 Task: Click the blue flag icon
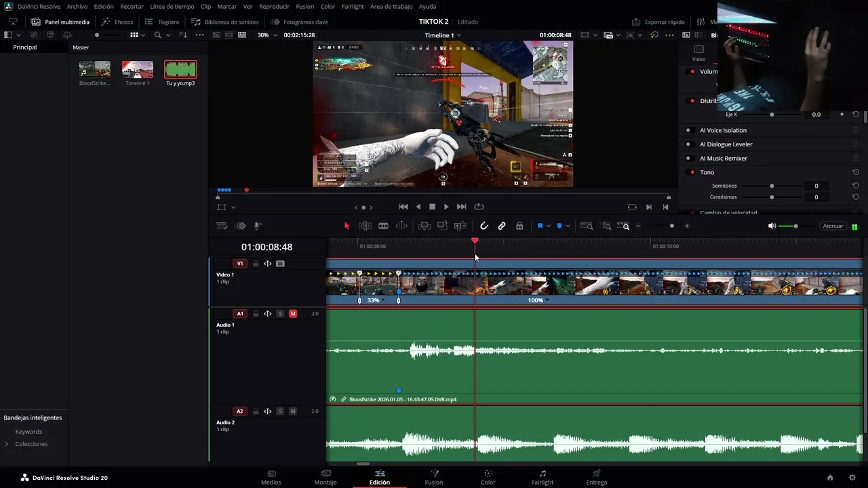click(x=540, y=226)
